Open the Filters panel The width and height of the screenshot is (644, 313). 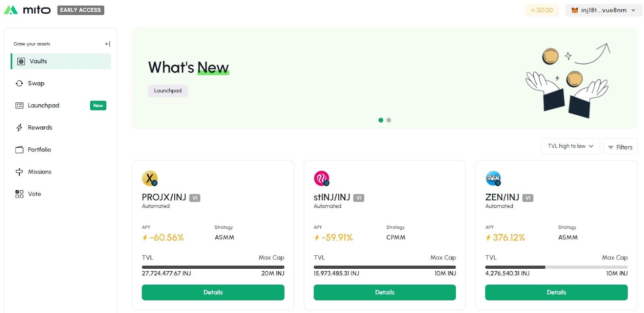620,147
